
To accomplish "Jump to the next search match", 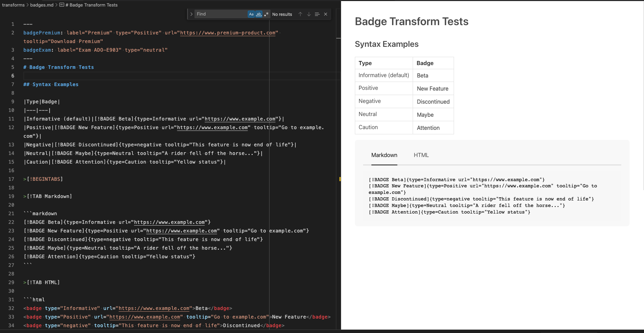I will 308,14.
